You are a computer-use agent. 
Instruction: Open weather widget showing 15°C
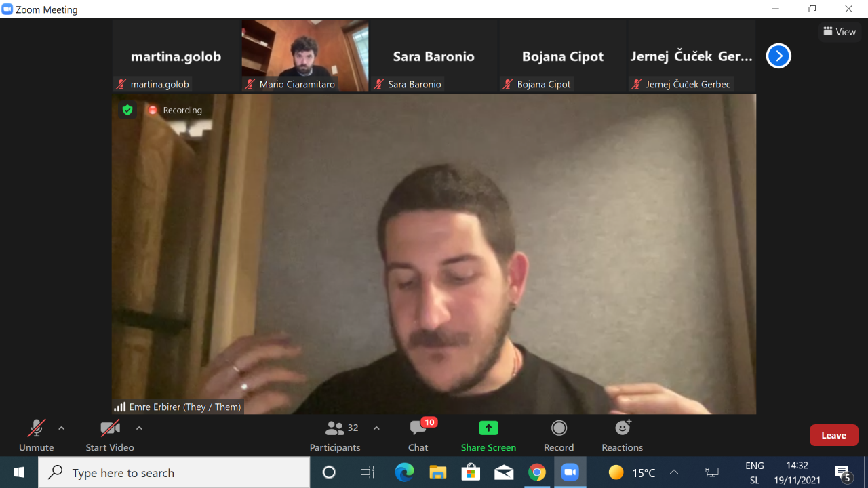point(632,472)
